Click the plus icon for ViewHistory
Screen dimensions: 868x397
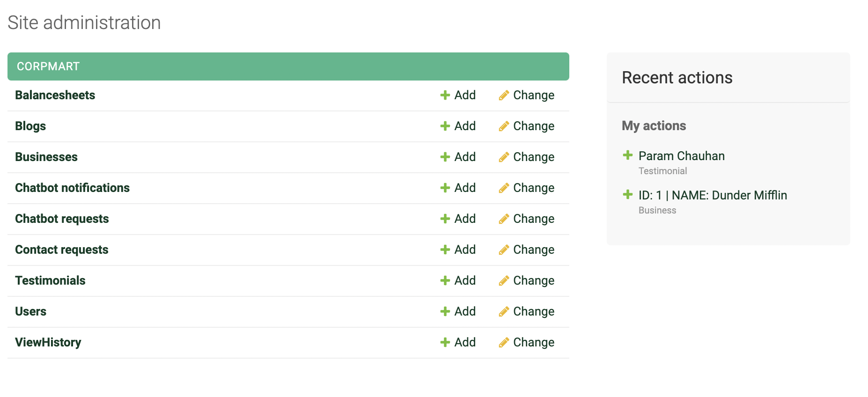click(445, 343)
